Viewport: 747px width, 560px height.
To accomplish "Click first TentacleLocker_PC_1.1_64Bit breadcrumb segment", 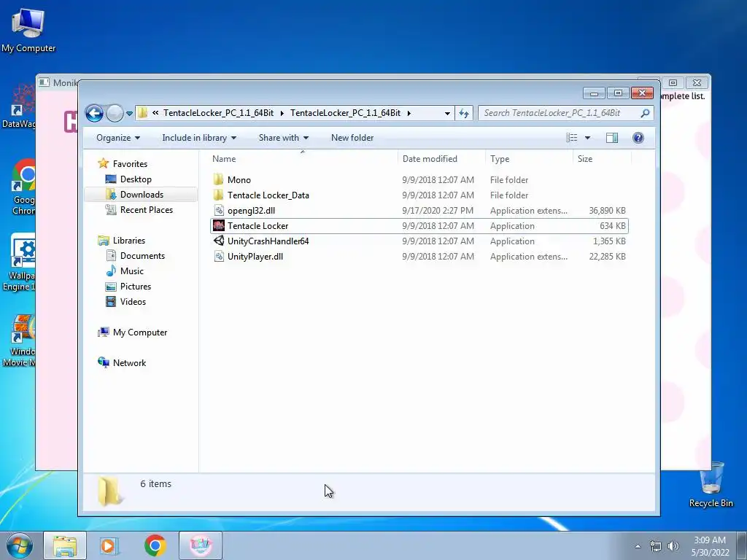I will click(218, 113).
